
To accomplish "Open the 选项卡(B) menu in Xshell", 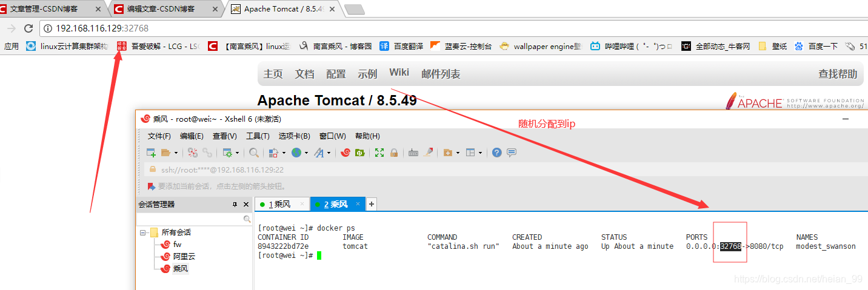I will (294, 136).
